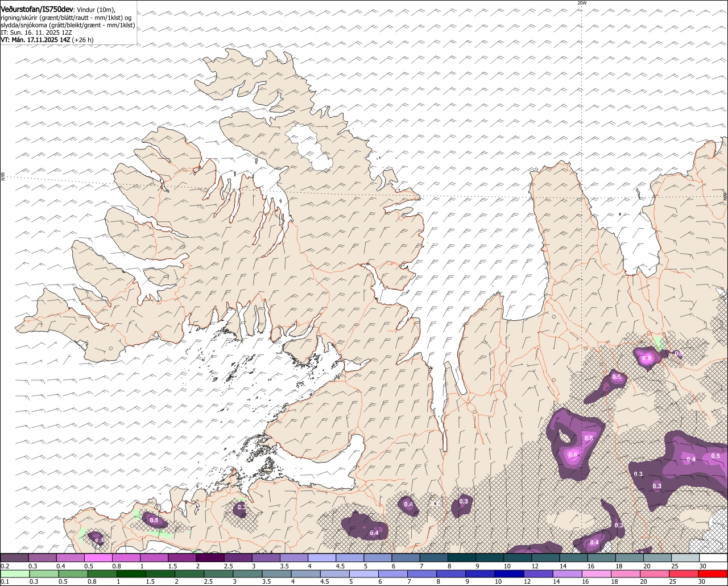
Task: Pick the pale lavender 4 swatch in upper scale
Action: coord(322,558)
